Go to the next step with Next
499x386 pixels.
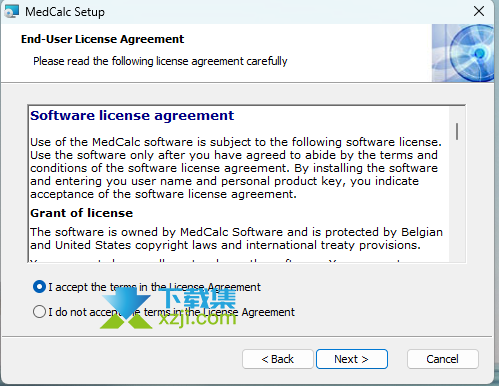tap(352, 359)
